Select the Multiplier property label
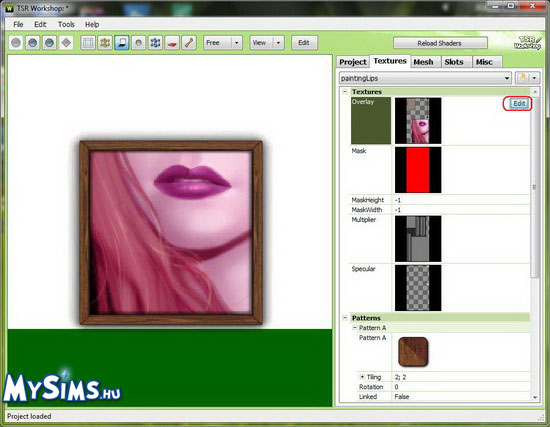Image resolution: width=550 pixels, height=427 pixels. coord(364,220)
